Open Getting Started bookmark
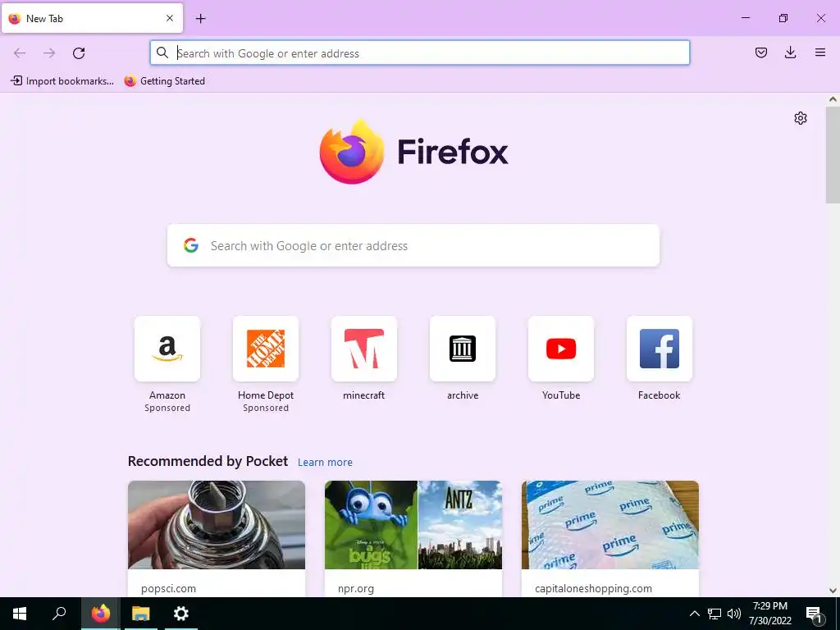Viewport: 840px width, 630px height. click(x=164, y=81)
